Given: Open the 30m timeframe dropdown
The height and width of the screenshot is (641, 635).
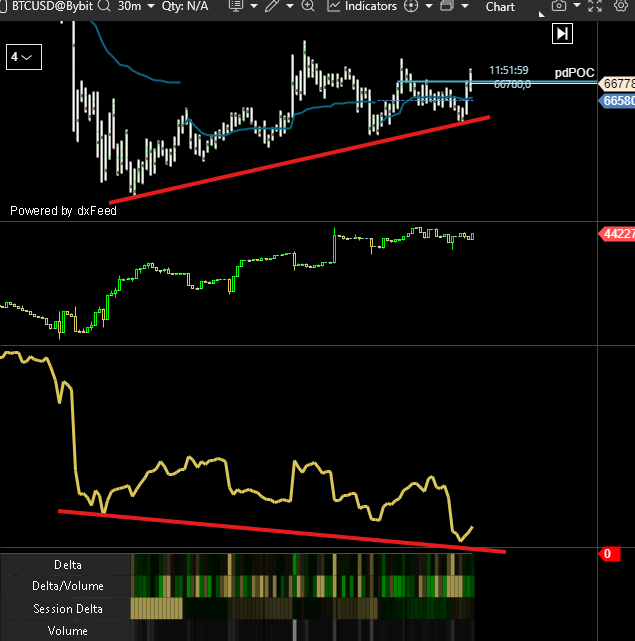Looking at the screenshot, I should click(x=136, y=6).
